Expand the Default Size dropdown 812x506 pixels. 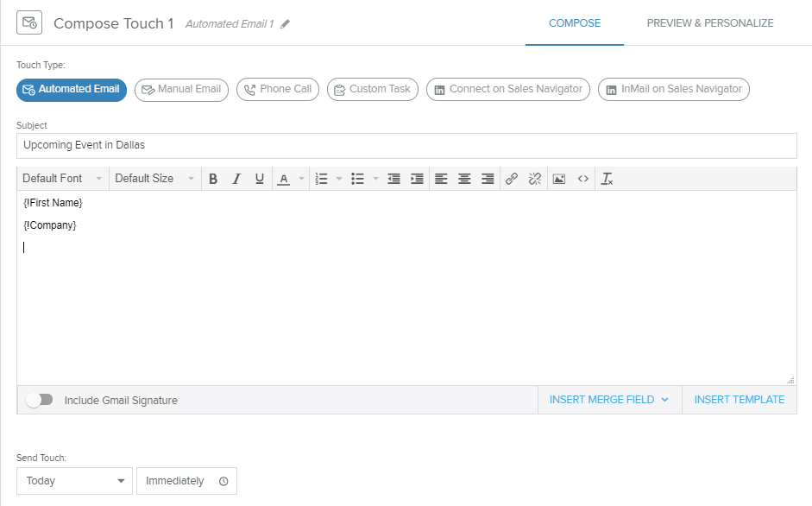pos(154,179)
